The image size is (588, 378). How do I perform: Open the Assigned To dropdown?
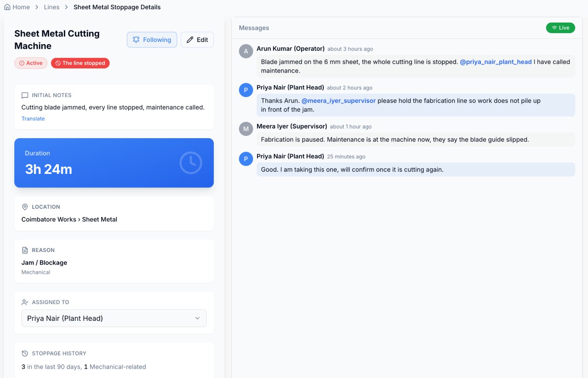click(114, 318)
